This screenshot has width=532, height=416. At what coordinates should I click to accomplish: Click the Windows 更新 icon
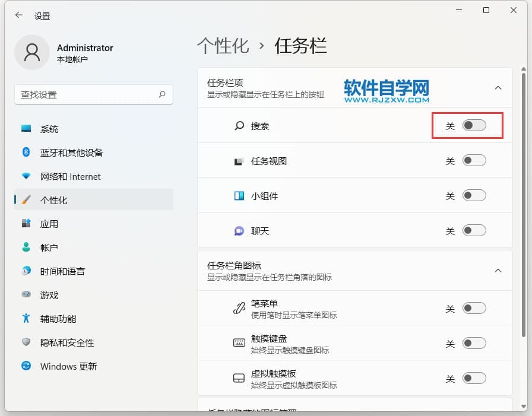[x=26, y=366]
